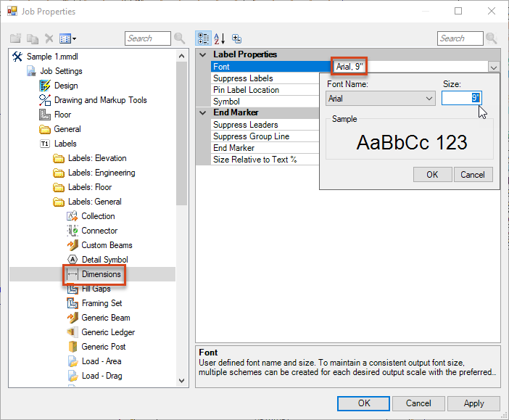
Task: Select Size Relative to Text % property
Action: tap(265, 160)
